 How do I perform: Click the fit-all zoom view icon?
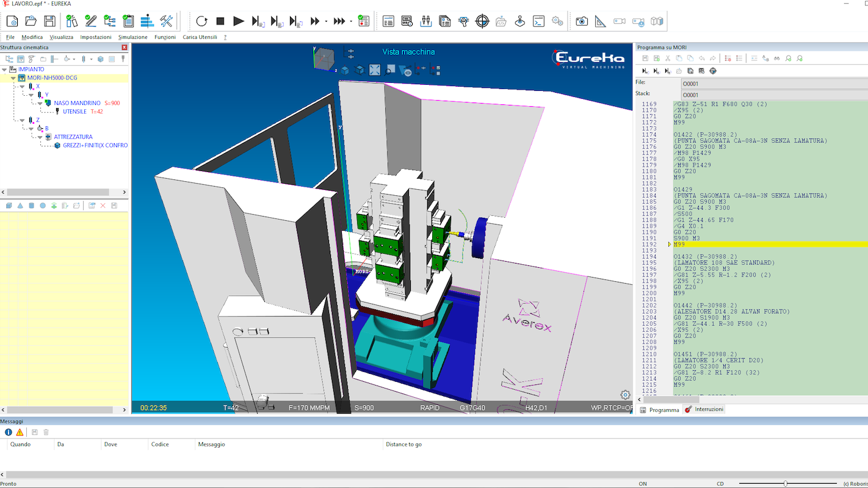pos(375,70)
